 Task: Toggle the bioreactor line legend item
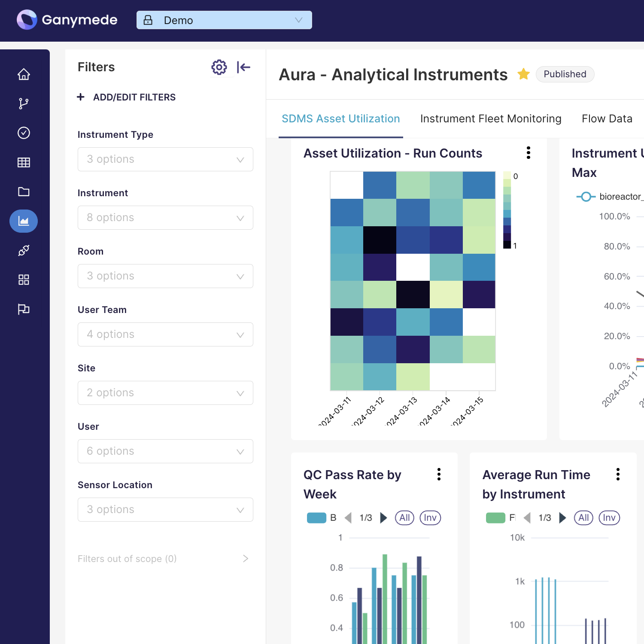tap(610, 197)
